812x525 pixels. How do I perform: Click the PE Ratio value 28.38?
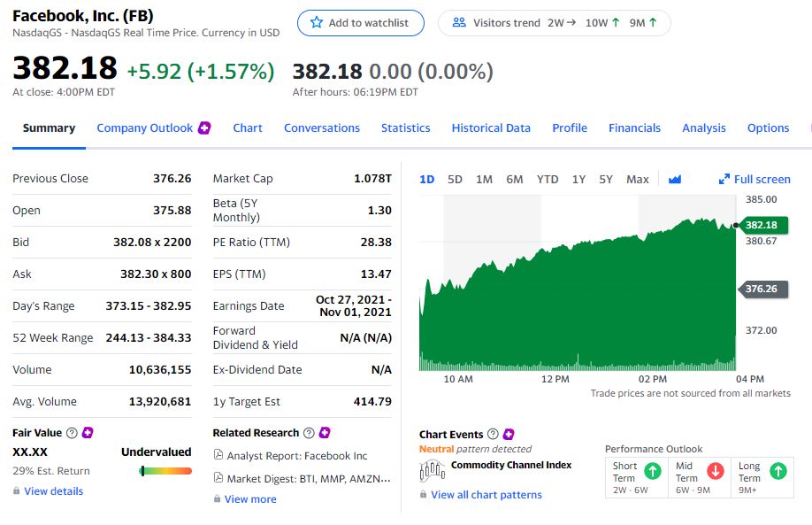pyautogui.click(x=376, y=242)
